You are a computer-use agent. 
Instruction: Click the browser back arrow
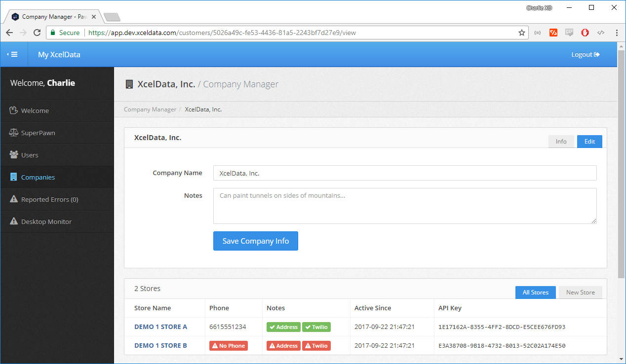(9, 33)
